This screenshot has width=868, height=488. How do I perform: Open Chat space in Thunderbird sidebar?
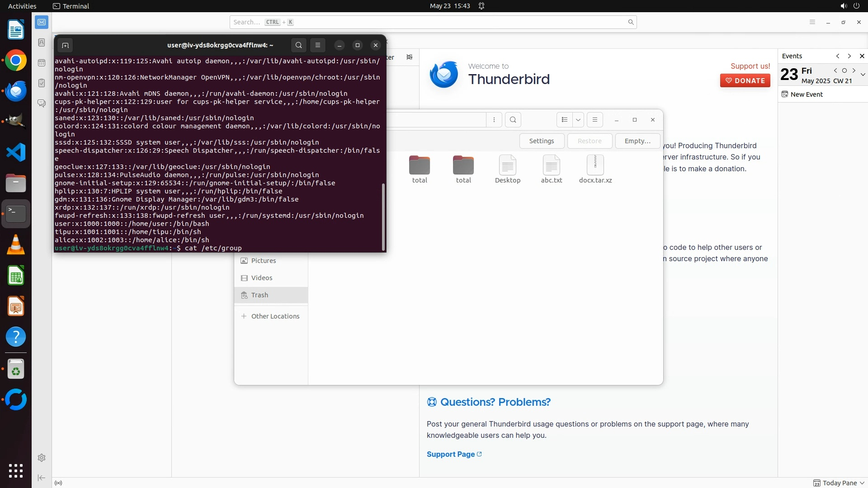pyautogui.click(x=42, y=103)
